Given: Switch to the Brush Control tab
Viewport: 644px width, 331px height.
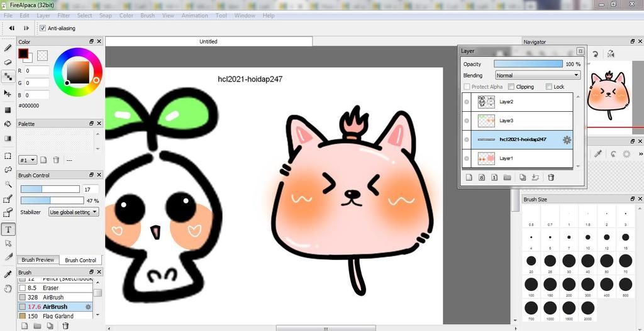Looking at the screenshot, I should (80, 260).
